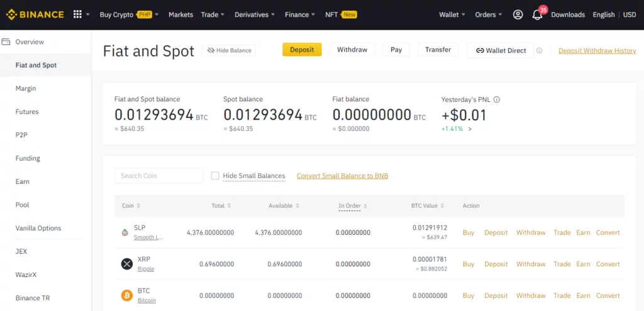
Task: Toggle the Hide Balance button
Action: click(229, 50)
